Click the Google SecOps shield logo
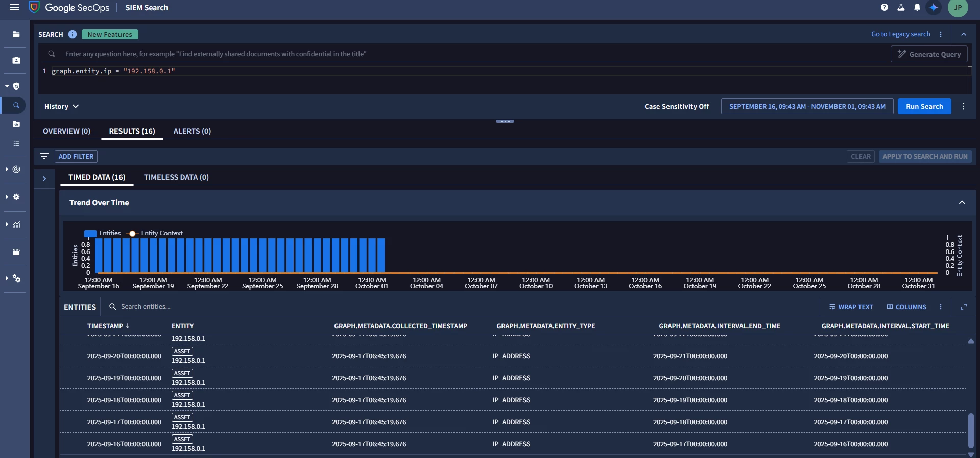This screenshot has height=458, width=980. [34, 7]
